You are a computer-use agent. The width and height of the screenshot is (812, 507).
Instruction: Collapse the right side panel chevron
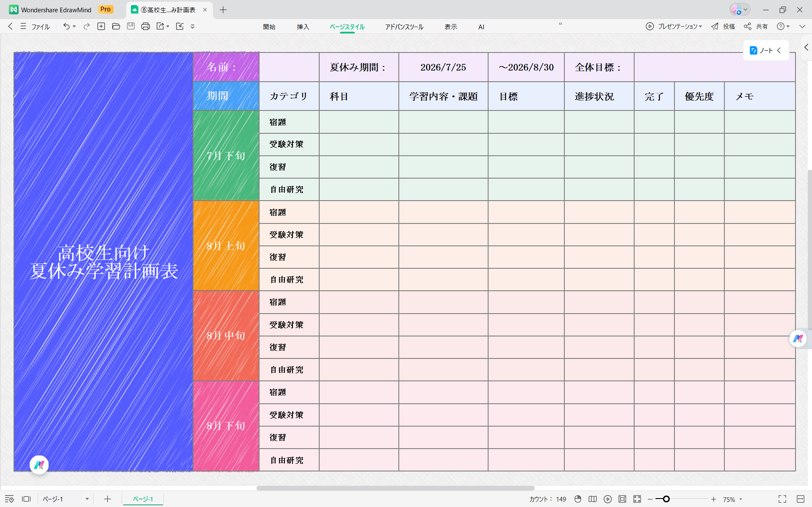(x=806, y=47)
